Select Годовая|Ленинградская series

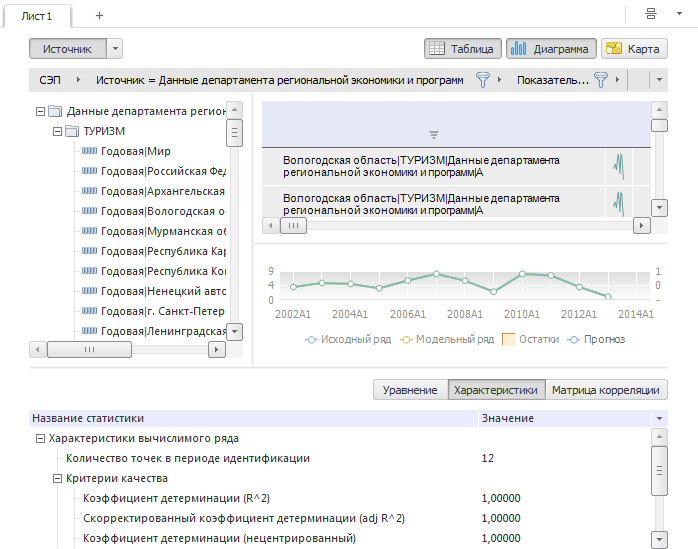pos(163,332)
